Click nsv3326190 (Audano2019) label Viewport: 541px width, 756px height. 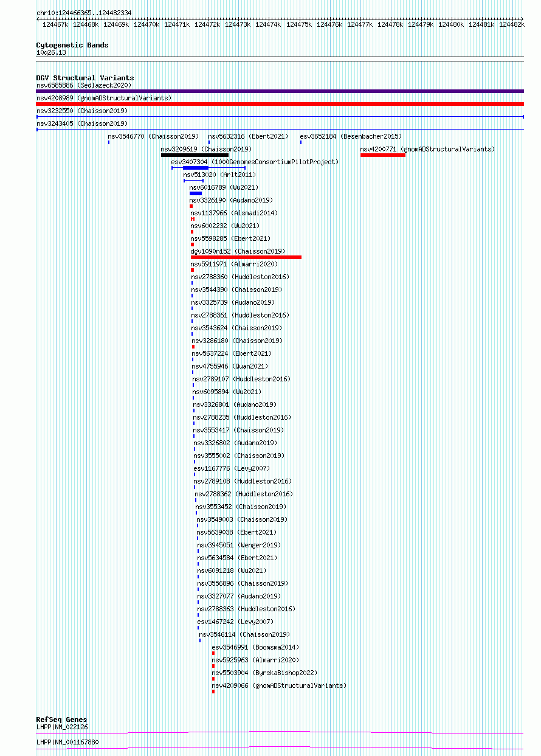(231, 201)
